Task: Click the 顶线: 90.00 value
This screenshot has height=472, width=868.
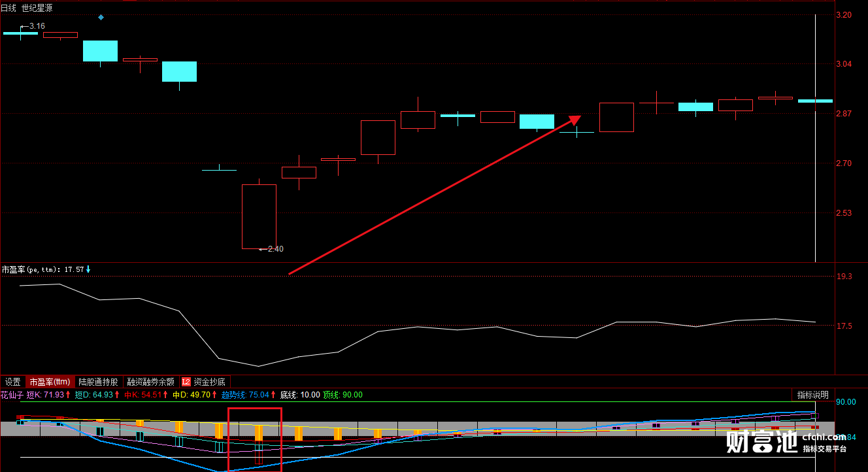Action: 342,395
